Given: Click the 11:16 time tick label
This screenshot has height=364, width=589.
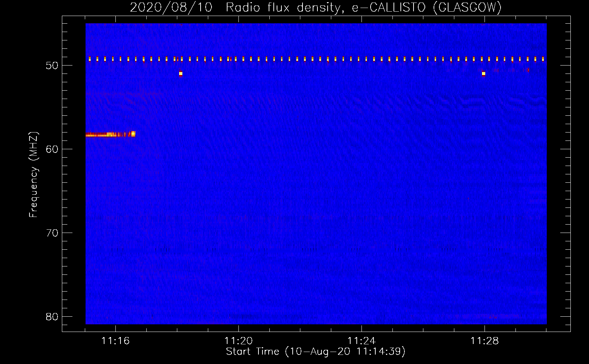Looking at the screenshot, I should [x=115, y=341].
